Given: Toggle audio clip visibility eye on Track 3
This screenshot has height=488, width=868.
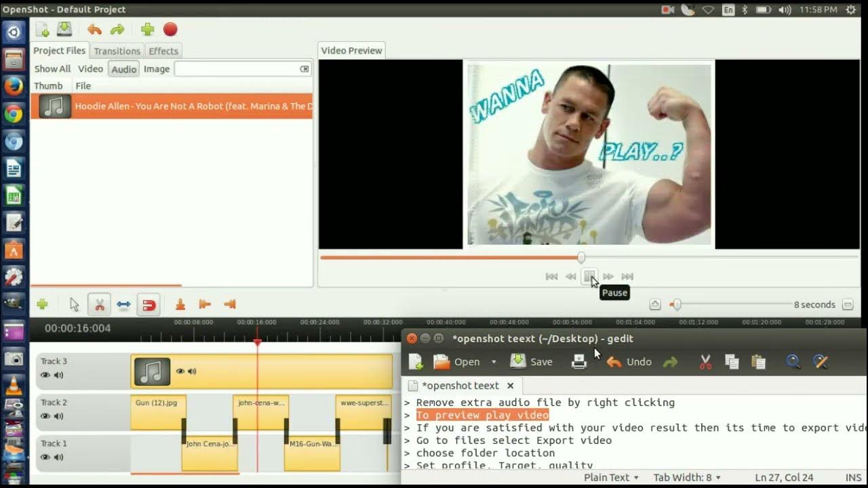Looking at the screenshot, I should [x=180, y=371].
